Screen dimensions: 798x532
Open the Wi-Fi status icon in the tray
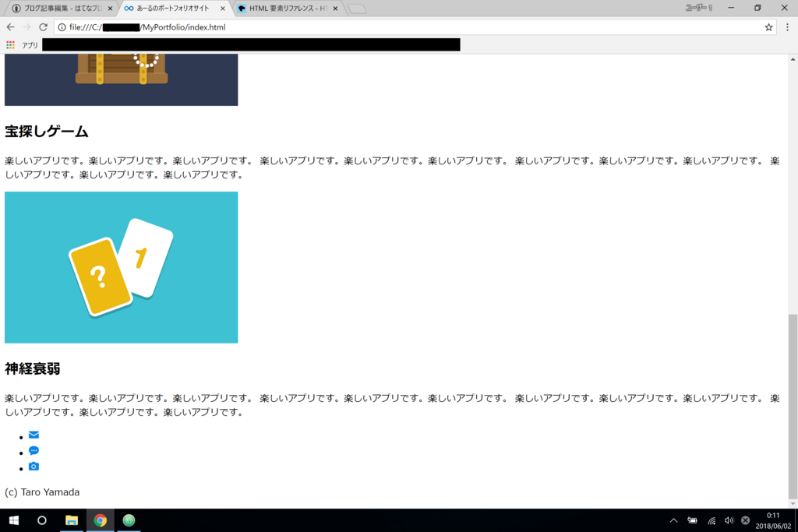[711, 520]
